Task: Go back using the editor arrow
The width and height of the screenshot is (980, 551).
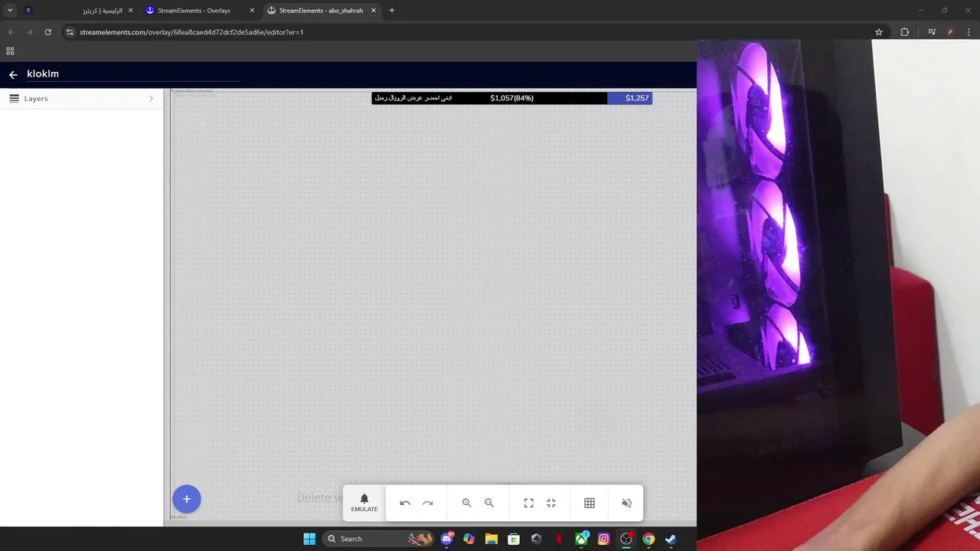Action: click(13, 74)
